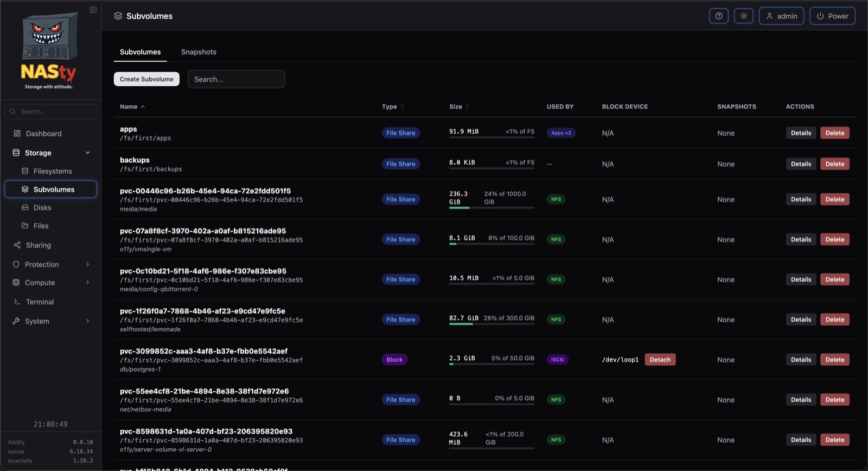Screen dimensions: 868x471
Task: Click the Create Subvolume button
Action: pos(146,79)
